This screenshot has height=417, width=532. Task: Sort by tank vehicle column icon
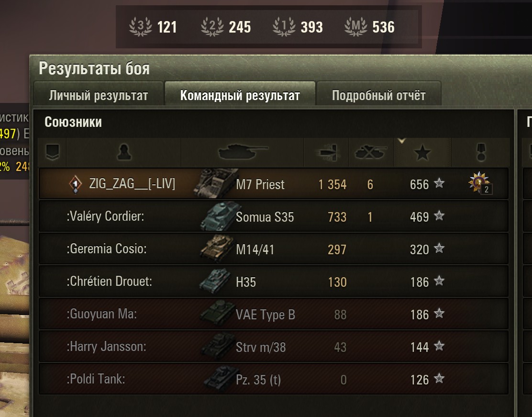click(x=243, y=151)
